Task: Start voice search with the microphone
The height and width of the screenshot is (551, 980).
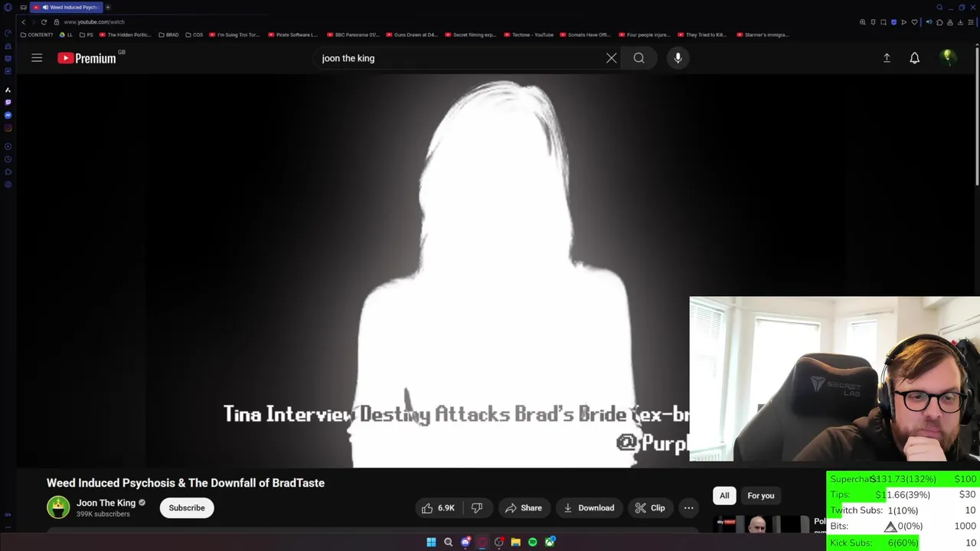Action: [678, 58]
